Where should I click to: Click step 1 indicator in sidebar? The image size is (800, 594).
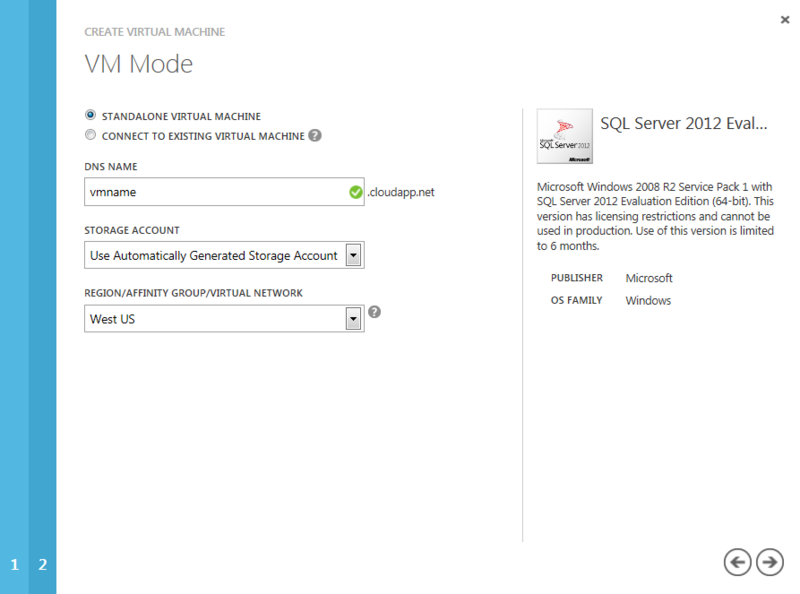(x=13, y=564)
